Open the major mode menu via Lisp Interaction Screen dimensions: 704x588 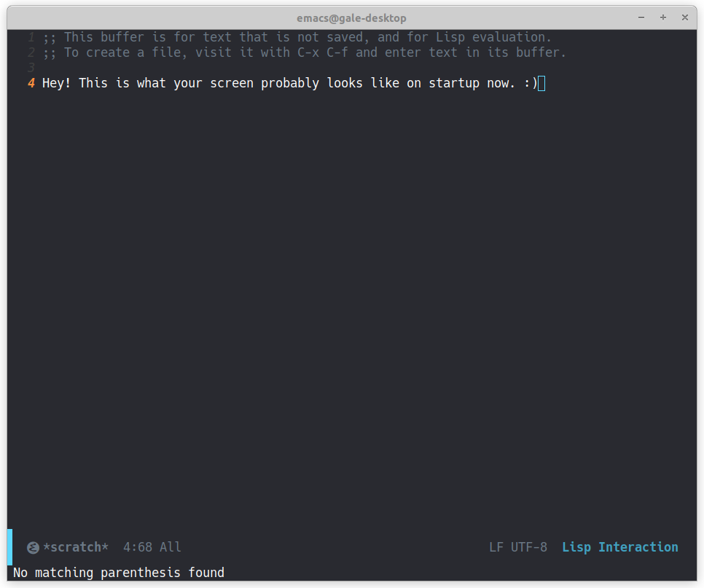(x=619, y=547)
